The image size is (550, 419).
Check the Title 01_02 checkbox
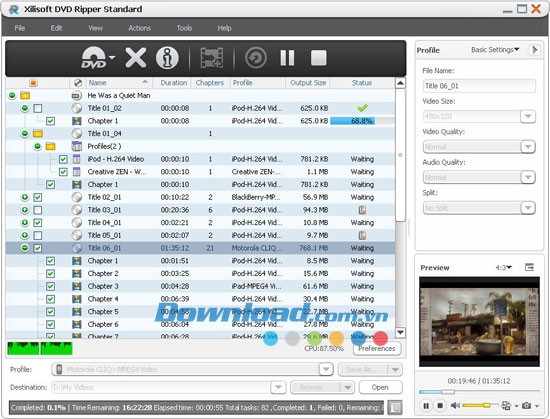(x=38, y=108)
